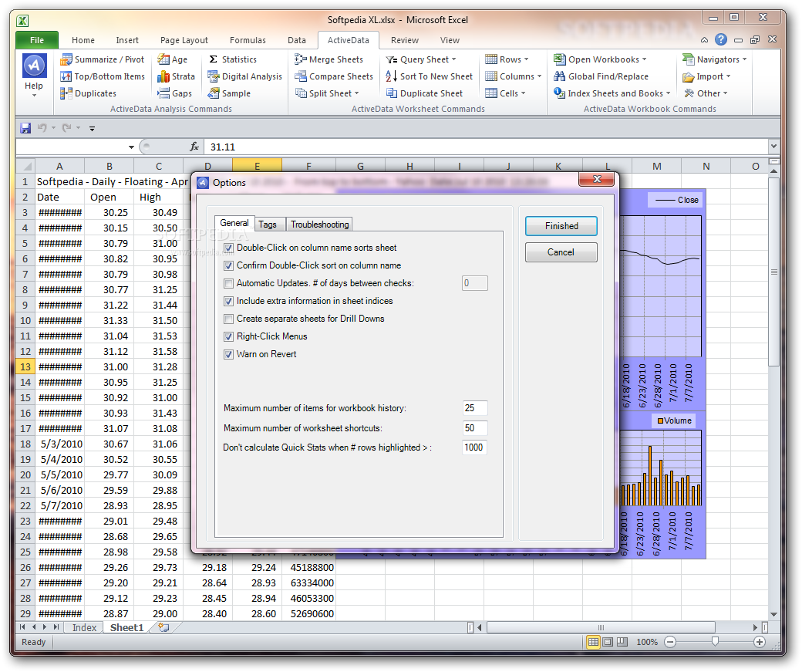Toggle Confirm Double-Click sort on column name

pos(228,265)
